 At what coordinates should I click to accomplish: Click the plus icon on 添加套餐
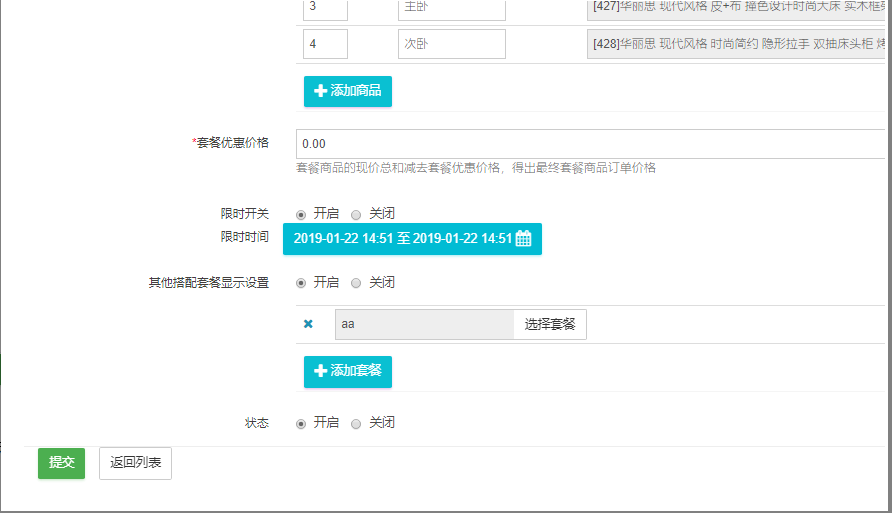[320, 371]
